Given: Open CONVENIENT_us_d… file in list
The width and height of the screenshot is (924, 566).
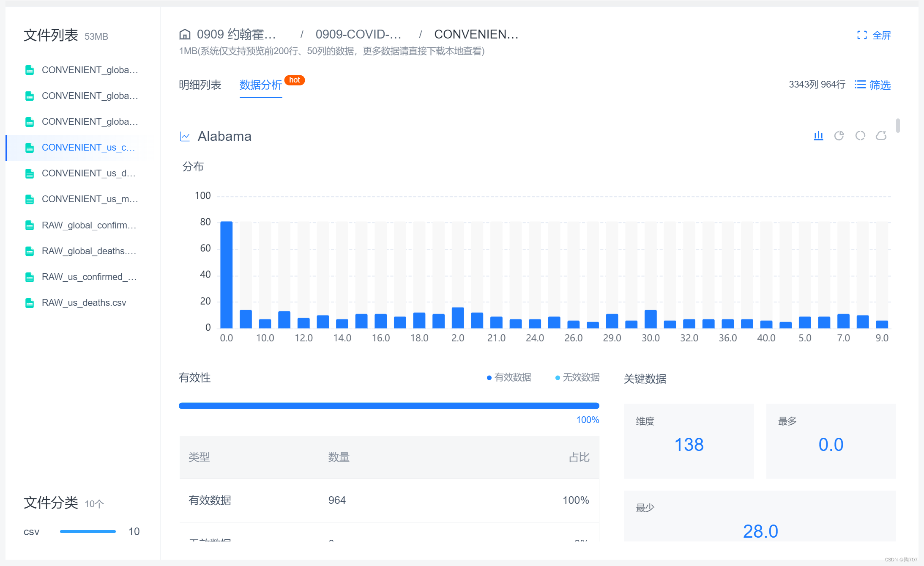Looking at the screenshot, I should pos(88,173).
